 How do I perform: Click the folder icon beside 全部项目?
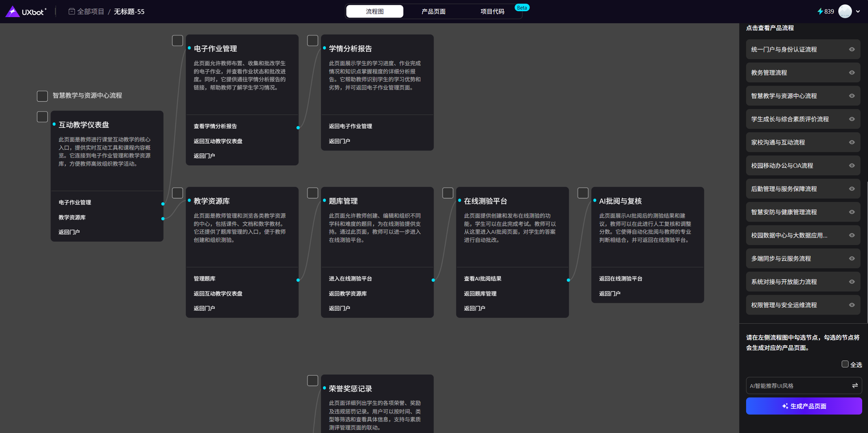tap(72, 12)
